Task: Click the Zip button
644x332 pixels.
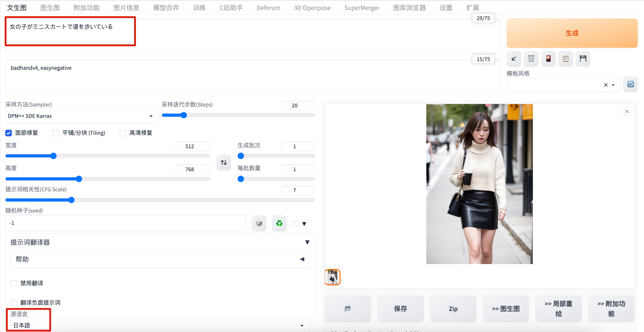Action: click(453, 309)
